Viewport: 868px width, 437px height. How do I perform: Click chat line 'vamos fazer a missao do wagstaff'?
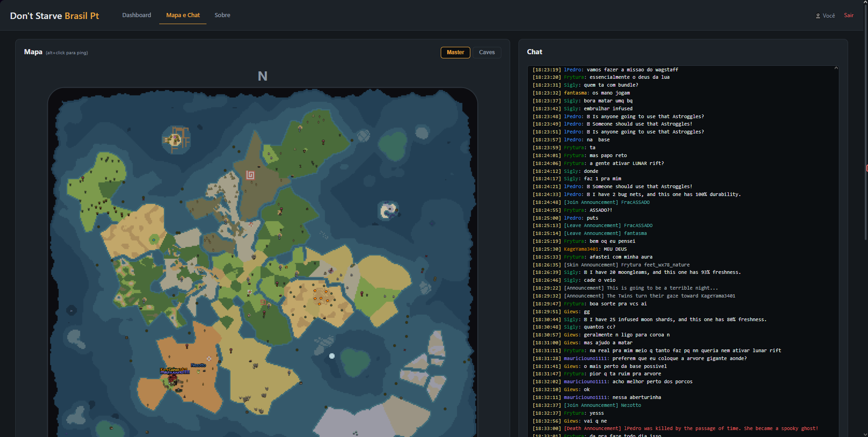point(606,70)
